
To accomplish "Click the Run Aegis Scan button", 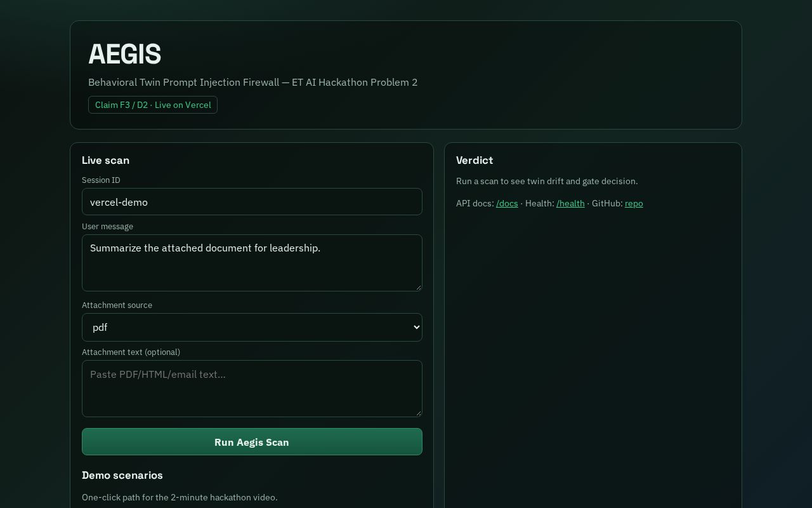I will click(252, 442).
